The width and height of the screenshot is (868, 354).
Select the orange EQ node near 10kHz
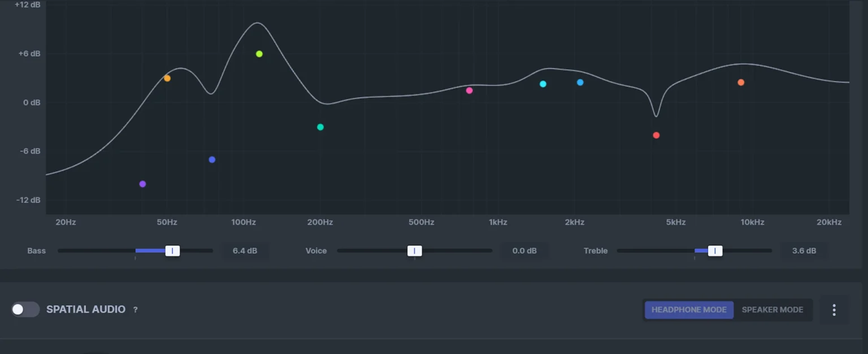click(741, 82)
